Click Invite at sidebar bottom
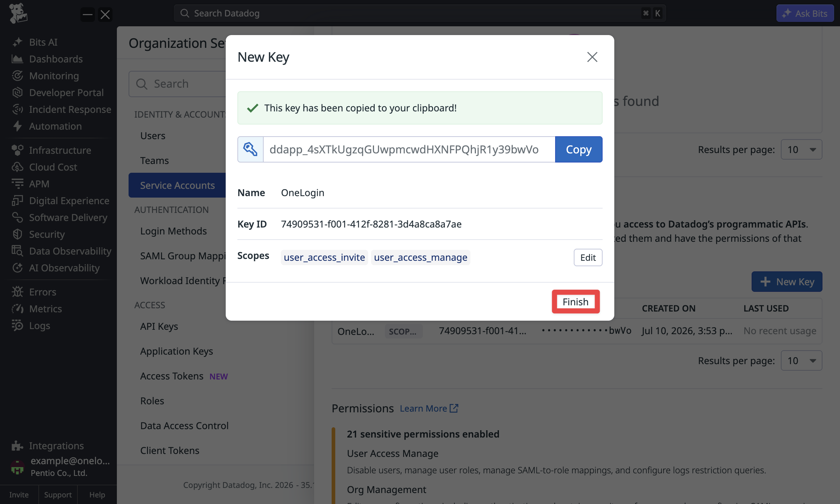Screen dimensions: 840x504 19,495
